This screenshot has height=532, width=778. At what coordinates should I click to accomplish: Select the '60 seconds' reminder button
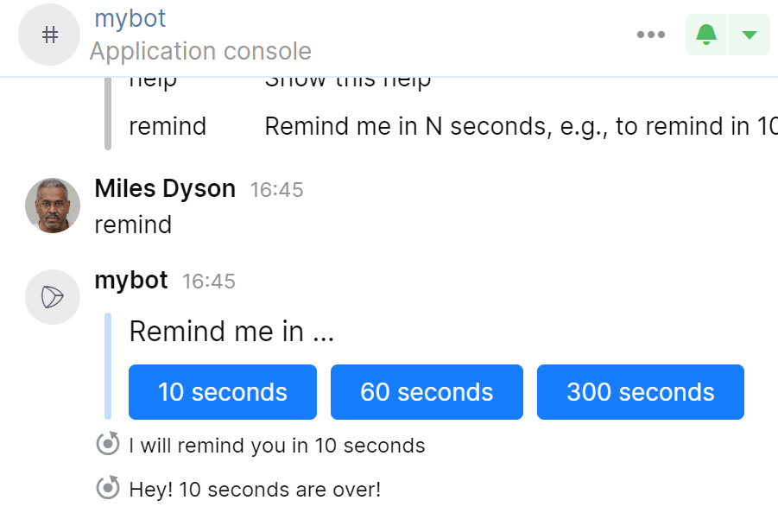(426, 392)
